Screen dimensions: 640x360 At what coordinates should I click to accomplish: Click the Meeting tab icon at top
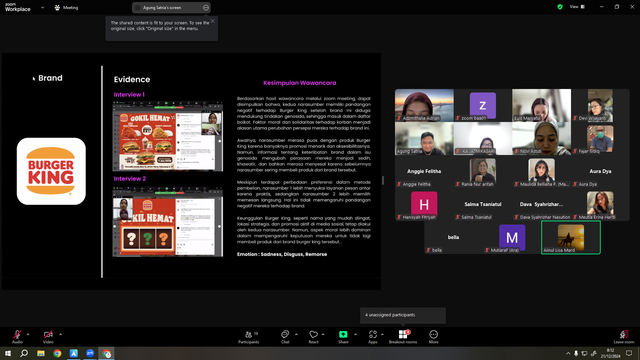point(57,7)
